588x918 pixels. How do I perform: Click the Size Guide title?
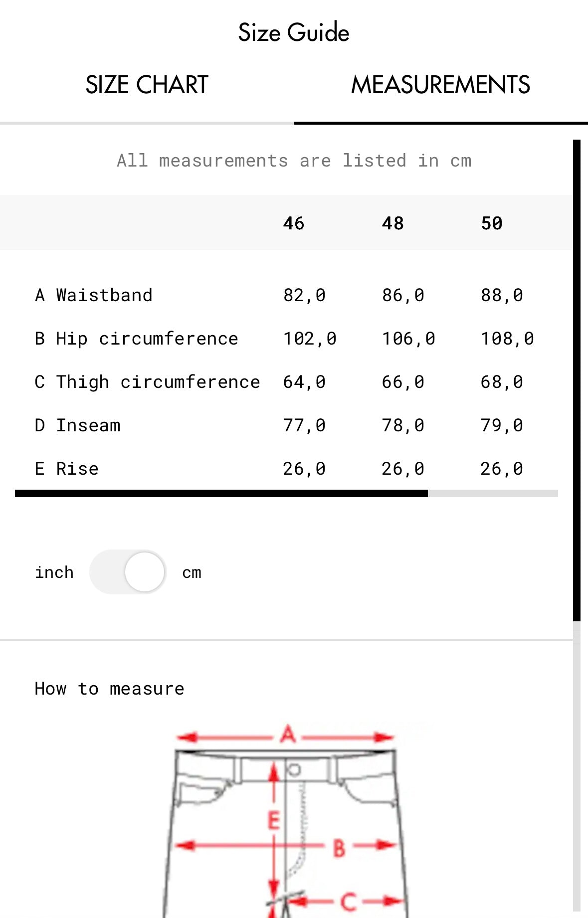pyautogui.click(x=294, y=32)
